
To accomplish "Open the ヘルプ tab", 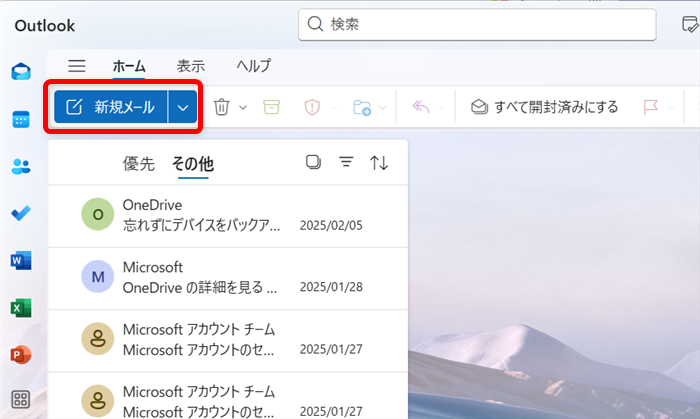I will (253, 66).
